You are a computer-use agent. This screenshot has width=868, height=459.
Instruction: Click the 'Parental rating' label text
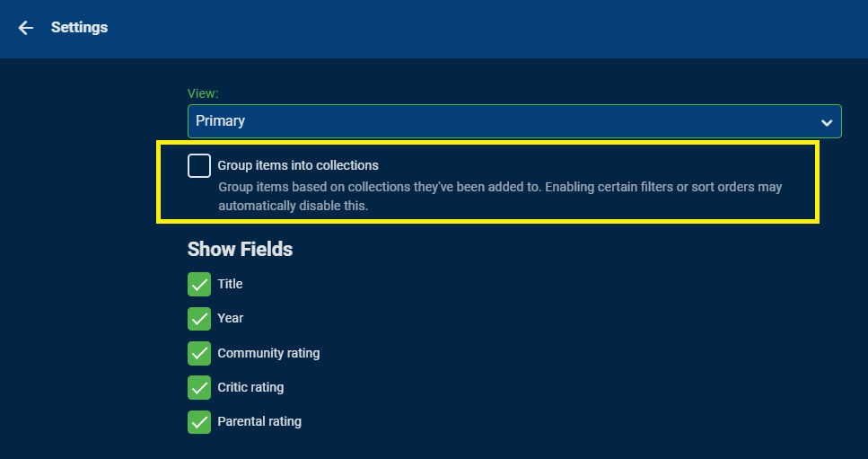point(259,421)
